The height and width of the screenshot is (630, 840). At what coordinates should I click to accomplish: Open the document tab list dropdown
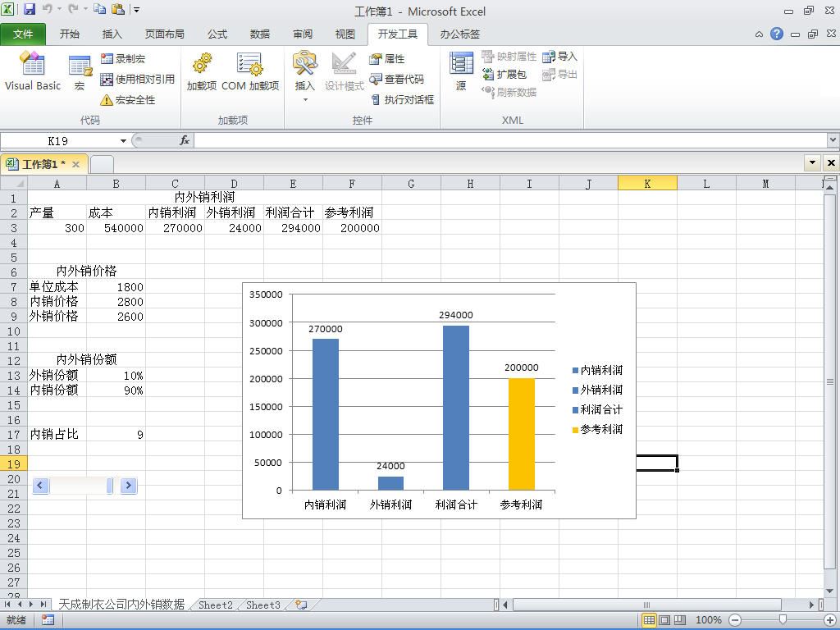[x=813, y=163]
